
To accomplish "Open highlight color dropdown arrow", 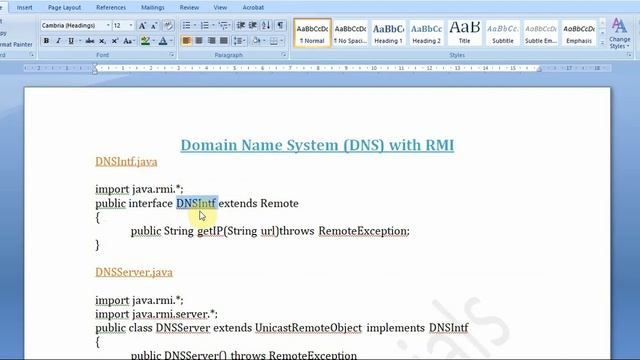I will (x=153, y=41).
